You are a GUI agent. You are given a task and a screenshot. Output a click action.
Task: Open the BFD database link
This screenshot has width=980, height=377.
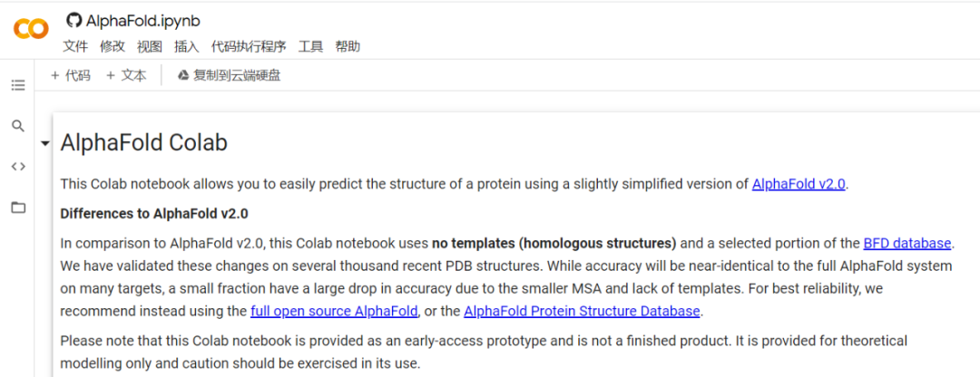tap(906, 243)
